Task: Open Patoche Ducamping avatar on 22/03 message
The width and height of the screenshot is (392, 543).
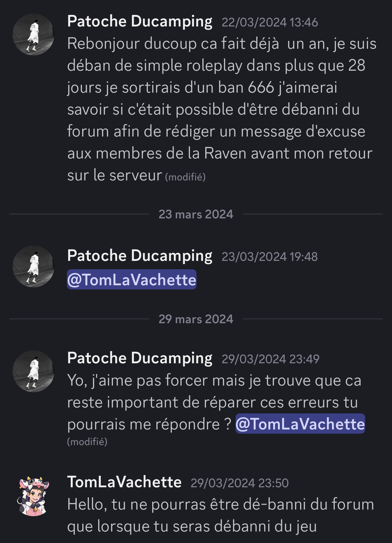Action: click(x=33, y=34)
